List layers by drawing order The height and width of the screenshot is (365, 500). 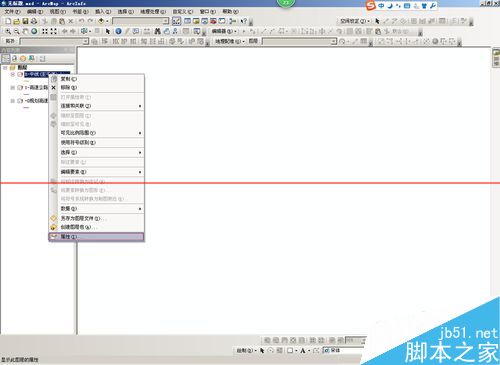point(6,58)
